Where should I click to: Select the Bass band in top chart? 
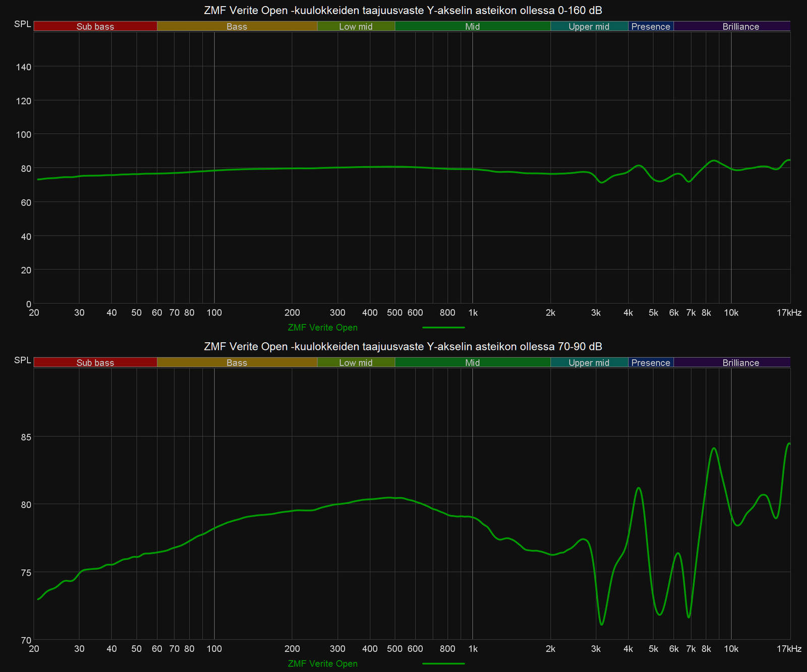237,27
